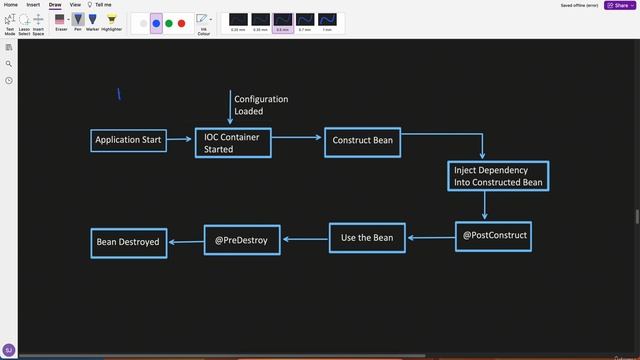
Task: Pick the blue ink color
Action: (x=156, y=24)
